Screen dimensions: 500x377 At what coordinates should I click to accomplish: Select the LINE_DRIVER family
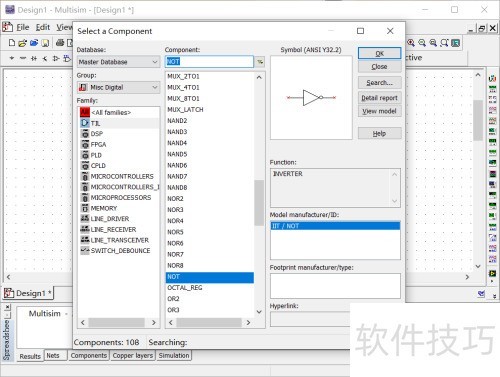point(110,219)
